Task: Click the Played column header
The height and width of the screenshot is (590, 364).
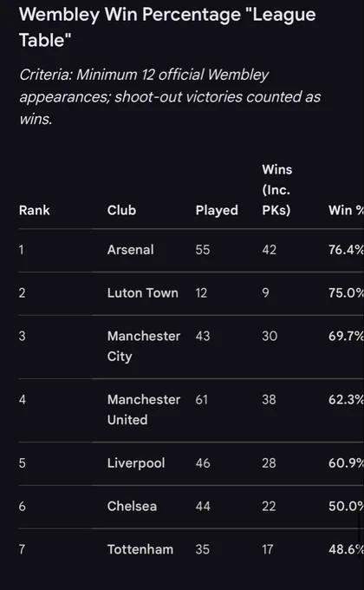Action: click(x=217, y=210)
